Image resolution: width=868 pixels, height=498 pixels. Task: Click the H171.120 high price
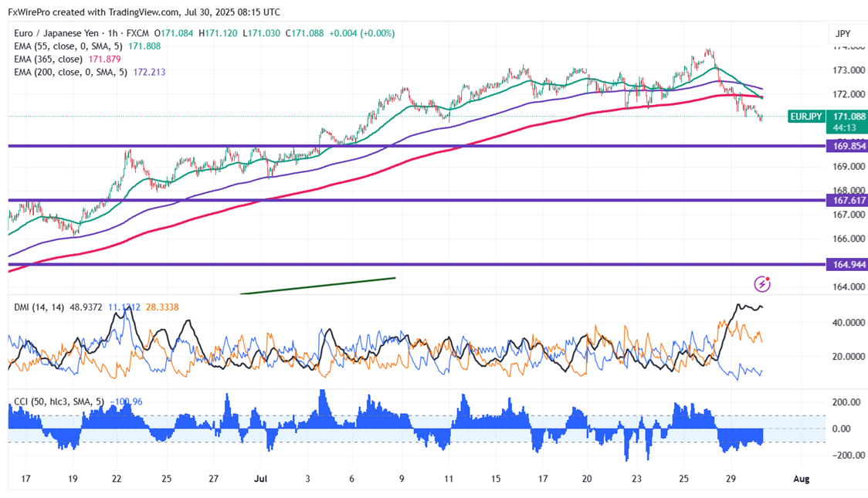pos(218,33)
